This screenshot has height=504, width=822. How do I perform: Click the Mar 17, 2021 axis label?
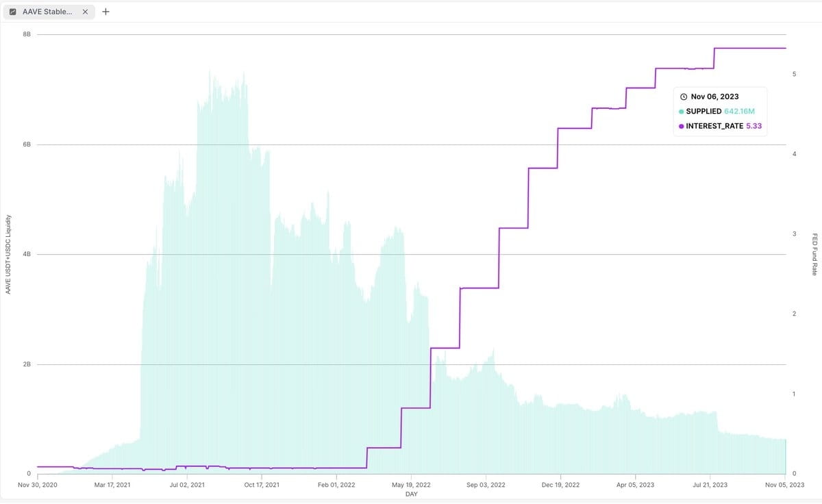(x=112, y=485)
